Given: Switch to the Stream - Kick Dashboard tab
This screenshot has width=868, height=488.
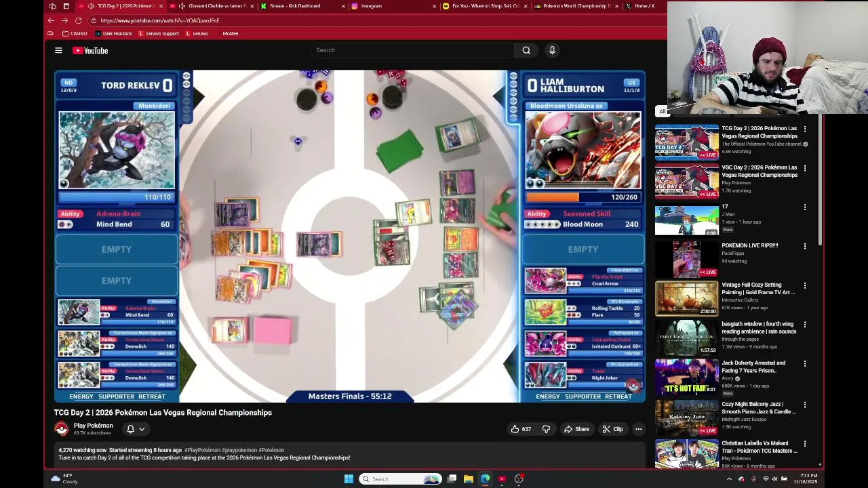Looking at the screenshot, I should coord(302,6).
